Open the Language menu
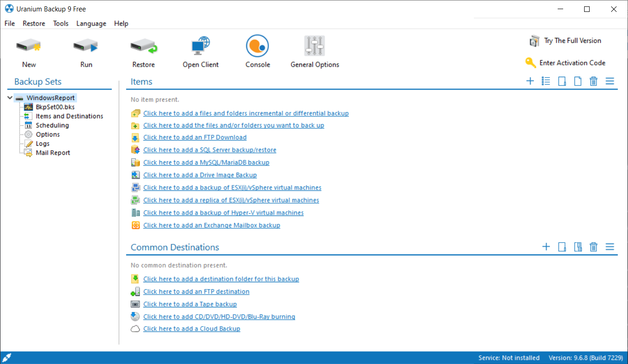Viewport: 628px width, 364px height. point(91,24)
